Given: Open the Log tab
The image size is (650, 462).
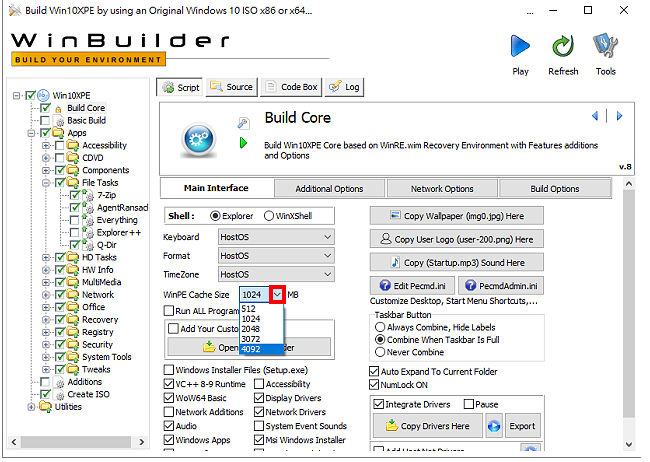Looking at the screenshot, I should click(344, 87).
